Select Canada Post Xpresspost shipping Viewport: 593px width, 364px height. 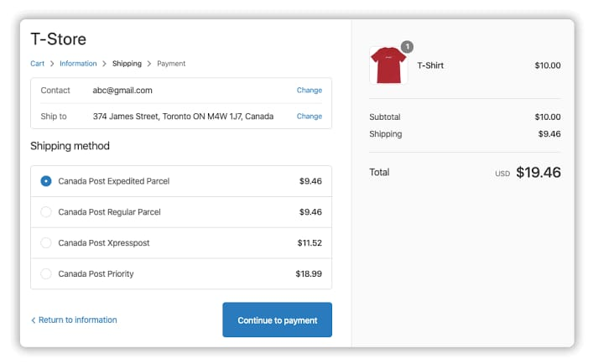coord(46,243)
